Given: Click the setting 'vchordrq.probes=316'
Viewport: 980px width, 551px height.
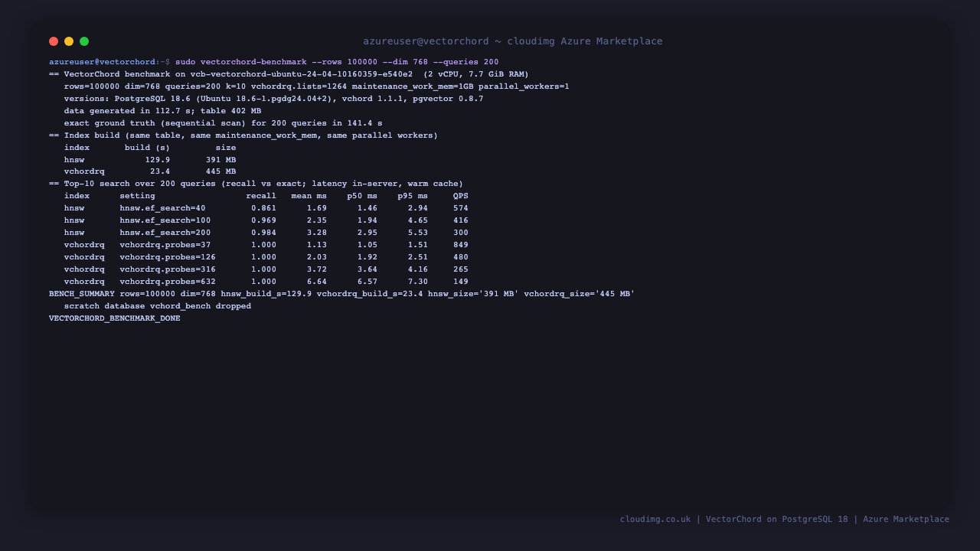Looking at the screenshot, I should [x=168, y=269].
